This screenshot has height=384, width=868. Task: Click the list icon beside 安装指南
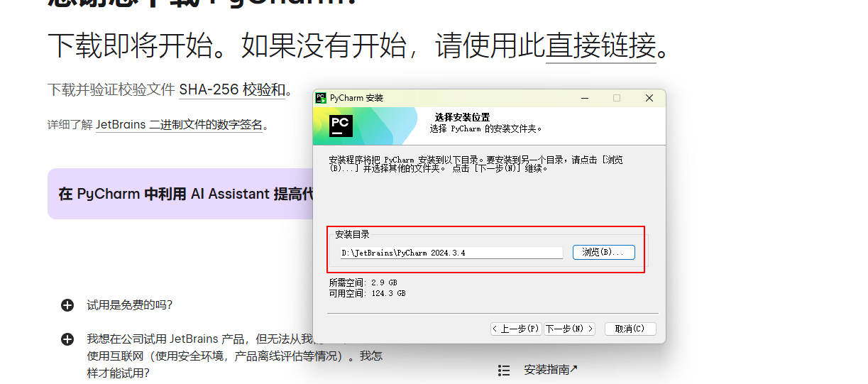[x=504, y=370]
